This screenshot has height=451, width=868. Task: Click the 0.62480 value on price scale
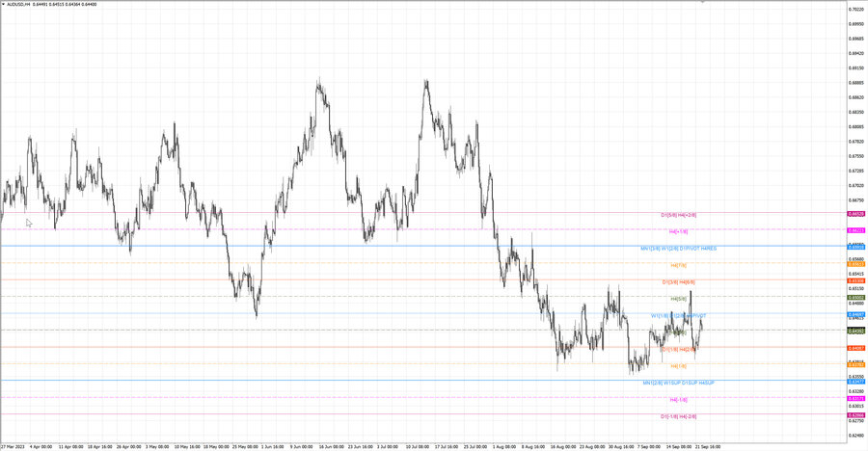tap(856, 436)
